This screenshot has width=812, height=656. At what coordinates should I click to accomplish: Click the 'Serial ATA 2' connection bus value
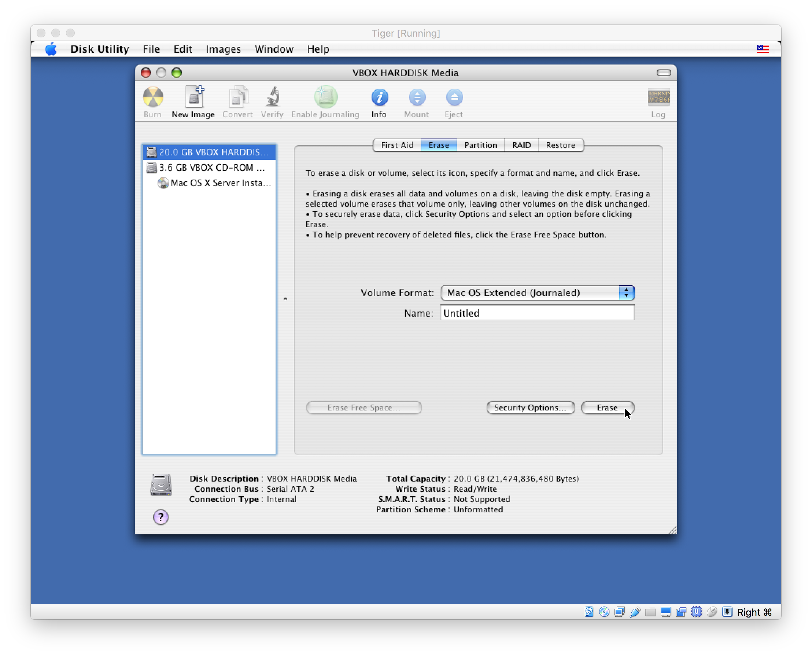pos(290,489)
